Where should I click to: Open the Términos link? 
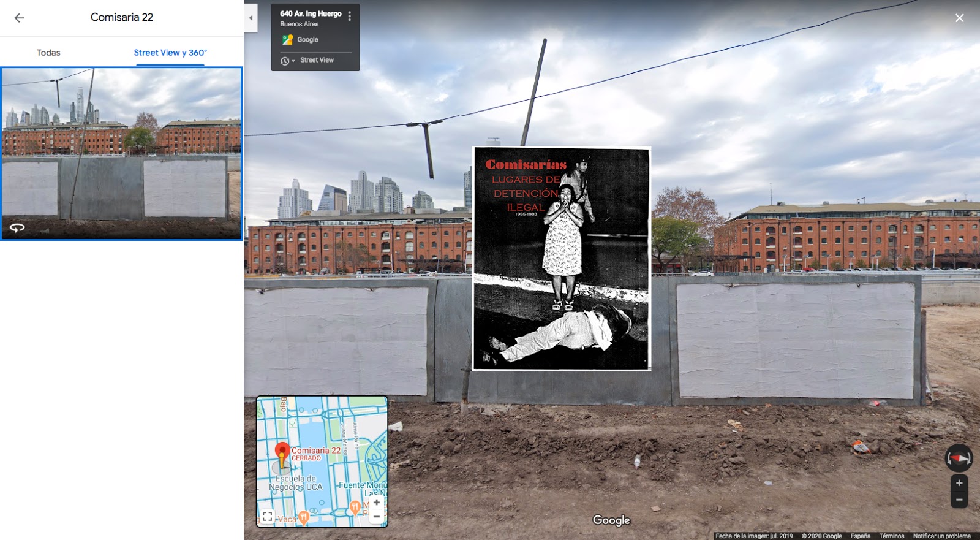[x=892, y=536]
